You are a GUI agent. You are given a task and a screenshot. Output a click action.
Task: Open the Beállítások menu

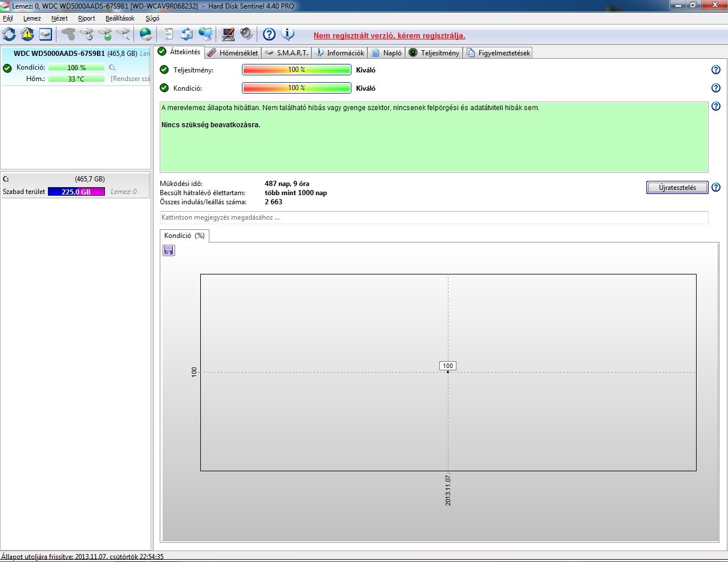coord(120,18)
